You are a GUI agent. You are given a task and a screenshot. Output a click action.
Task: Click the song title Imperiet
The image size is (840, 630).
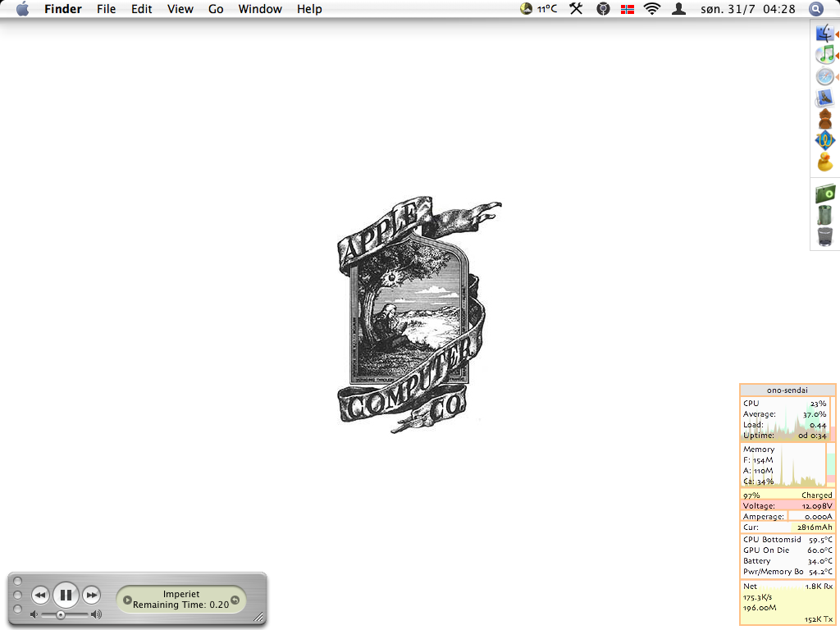[181, 594]
